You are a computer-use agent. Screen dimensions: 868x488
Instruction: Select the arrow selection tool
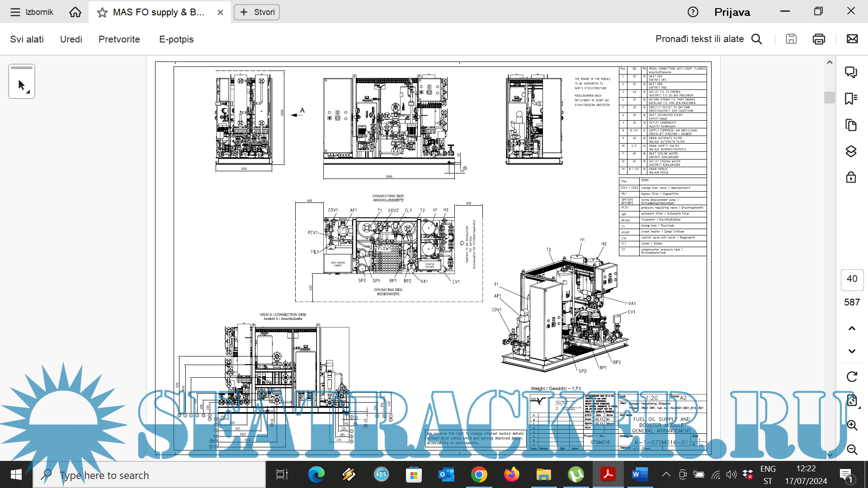click(21, 84)
